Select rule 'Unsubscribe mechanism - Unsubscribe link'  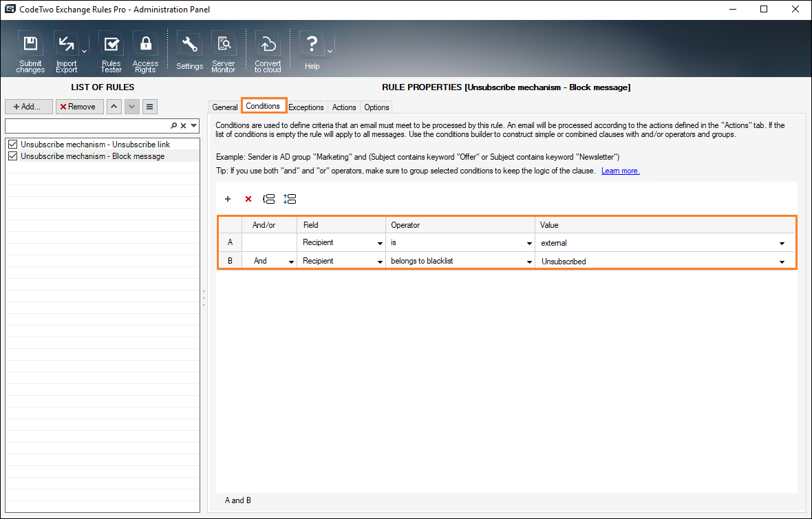[95, 145]
